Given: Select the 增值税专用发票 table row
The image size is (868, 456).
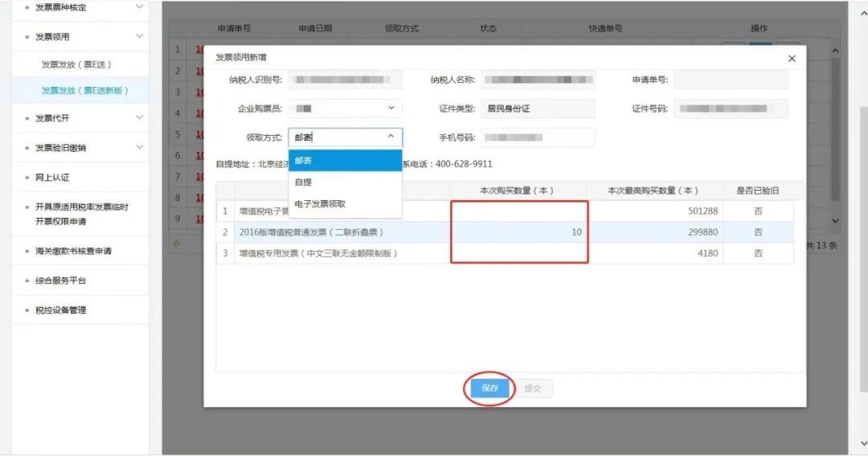Looking at the screenshot, I should (318, 253).
